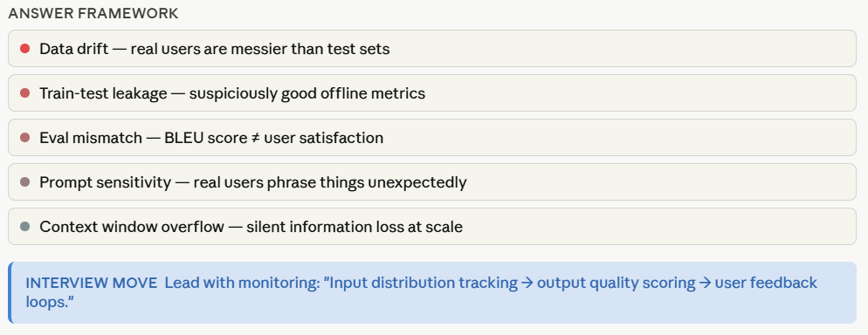Click 'suspiciously good offline metrics' text

tap(307, 93)
